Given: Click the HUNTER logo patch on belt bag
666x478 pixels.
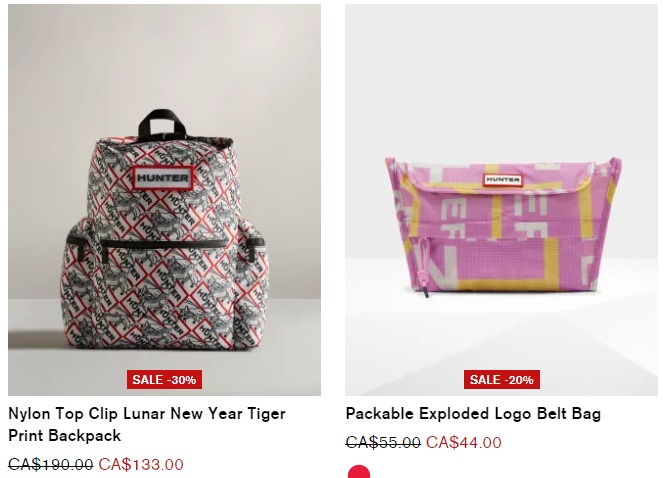Looking at the screenshot, I should tap(502, 180).
